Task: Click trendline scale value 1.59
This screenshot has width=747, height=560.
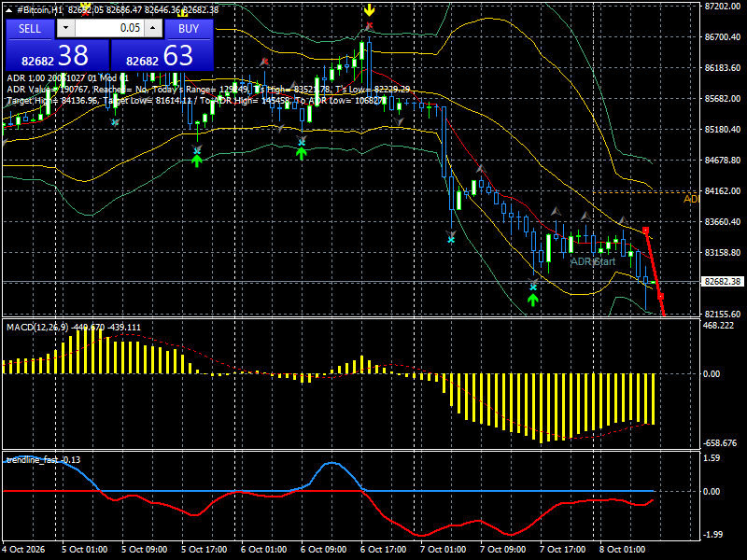Action: coord(712,458)
